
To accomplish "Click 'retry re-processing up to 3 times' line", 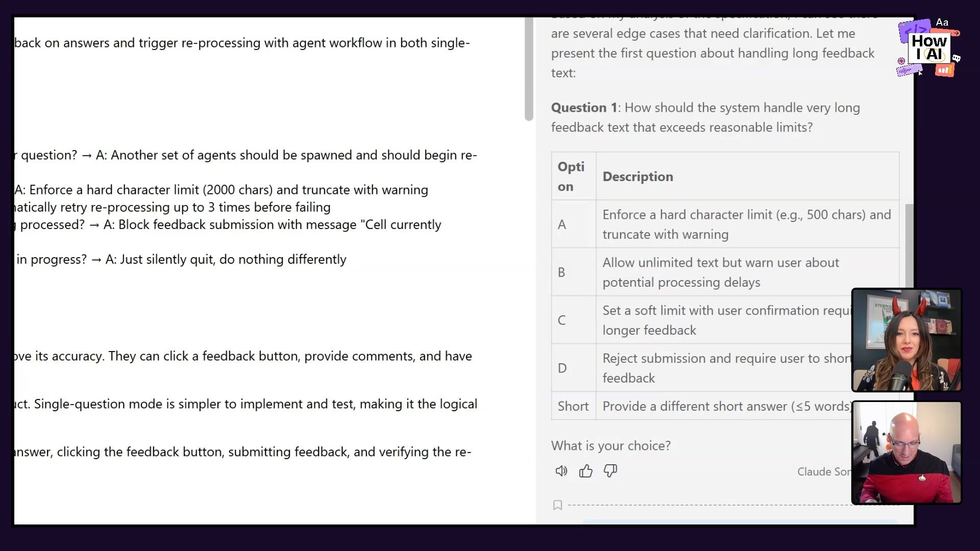I will click(x=173, y=207).
